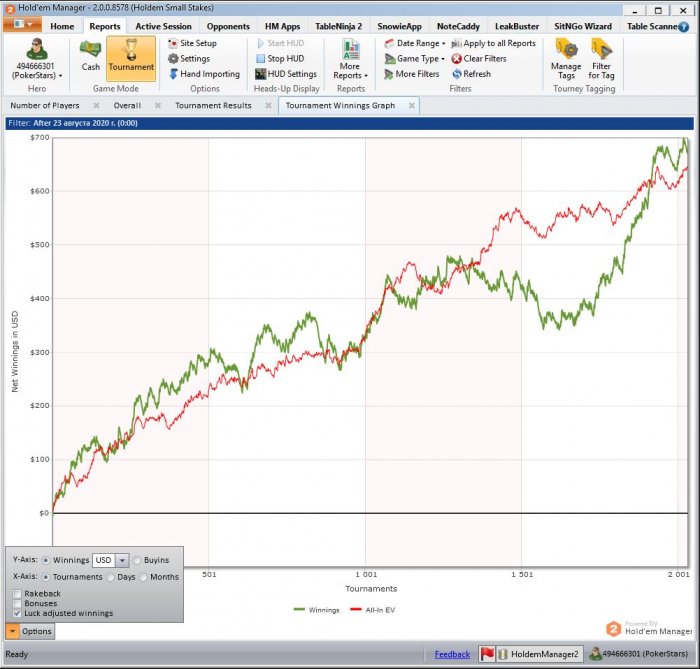Expand hero selection PokerStars dropdown
Screen dimensions: 700x669
point(37,75)
